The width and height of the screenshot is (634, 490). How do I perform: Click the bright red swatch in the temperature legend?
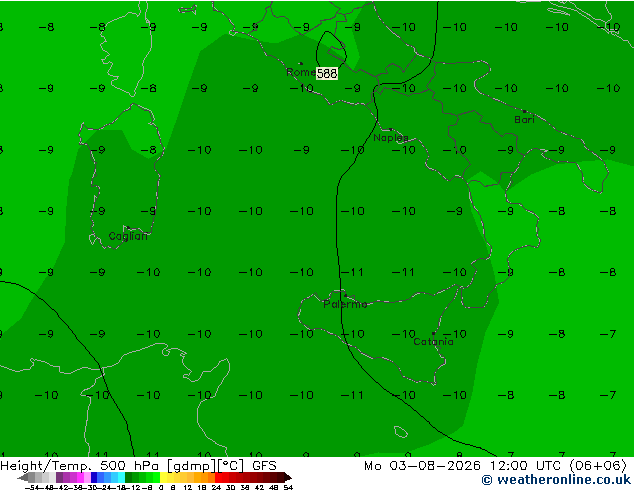219,477
